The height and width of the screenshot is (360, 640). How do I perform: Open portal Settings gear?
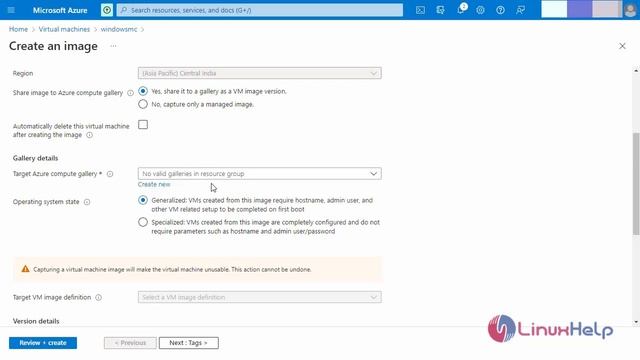480,10
